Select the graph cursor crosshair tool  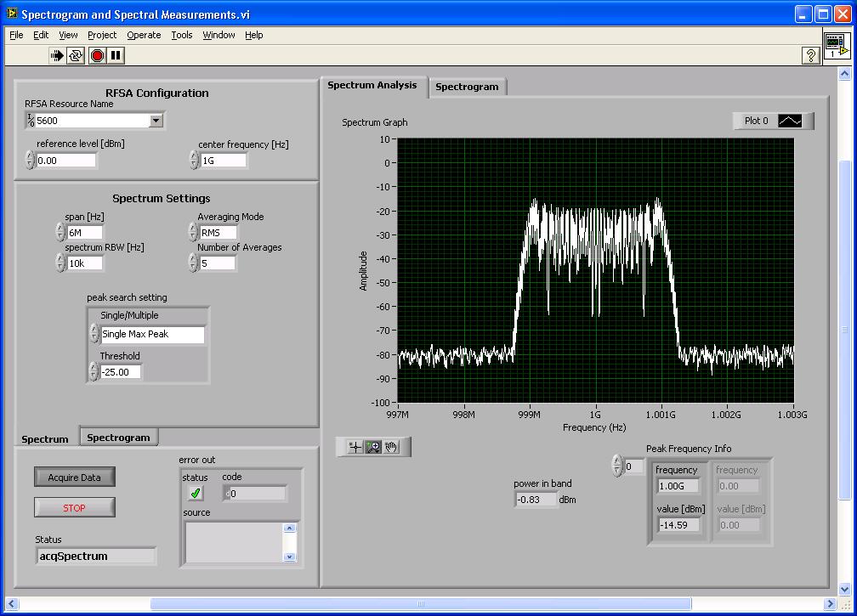pos(355,447)
